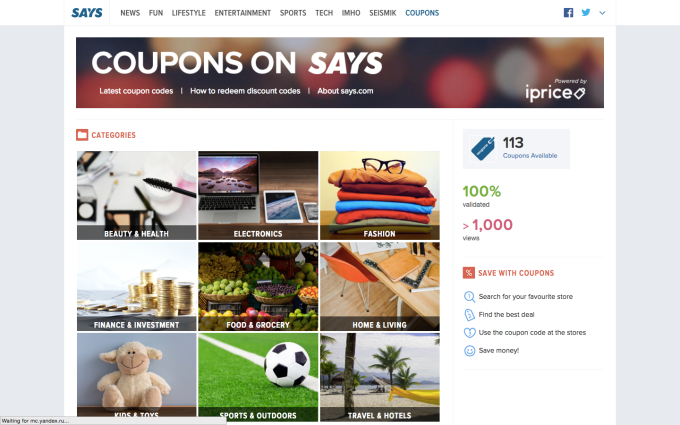Open the Fashion category thumbnail

380,196
